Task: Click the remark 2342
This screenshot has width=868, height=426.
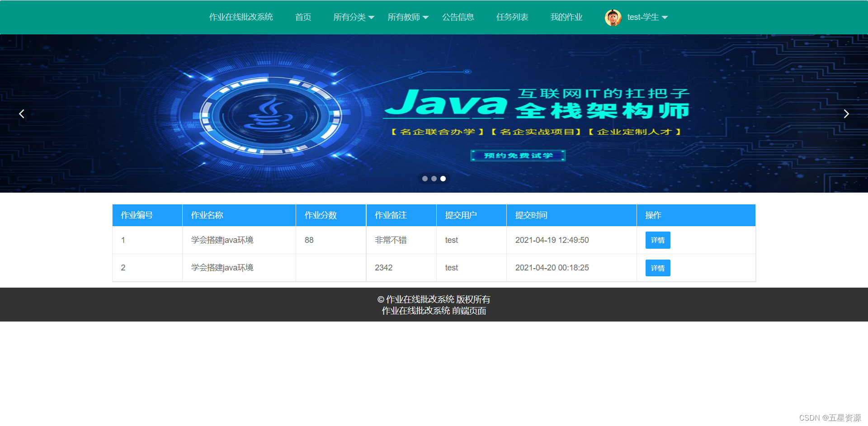Action: pyautogui.click(x=384, y=268)
